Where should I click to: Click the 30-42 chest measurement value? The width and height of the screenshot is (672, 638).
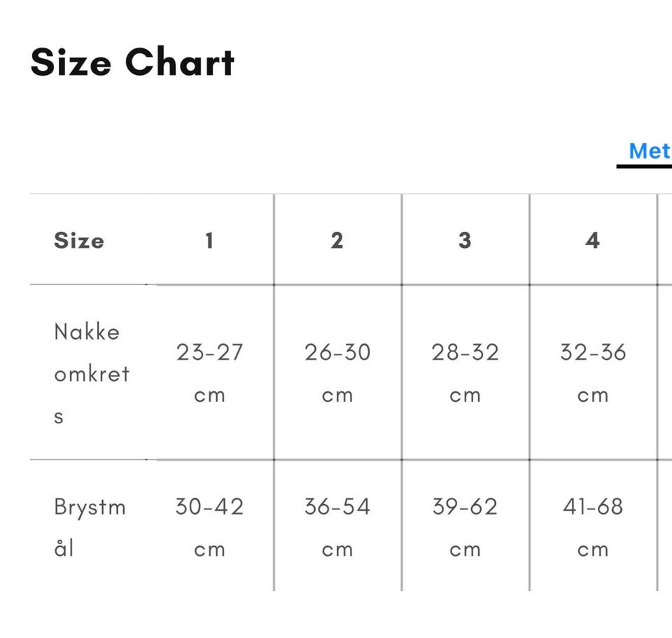click(209, 506)
